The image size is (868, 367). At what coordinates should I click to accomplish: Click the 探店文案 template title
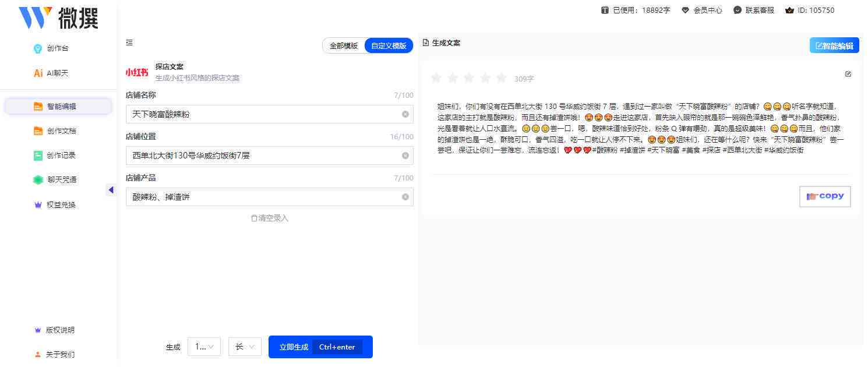click(x=169, y=66)
